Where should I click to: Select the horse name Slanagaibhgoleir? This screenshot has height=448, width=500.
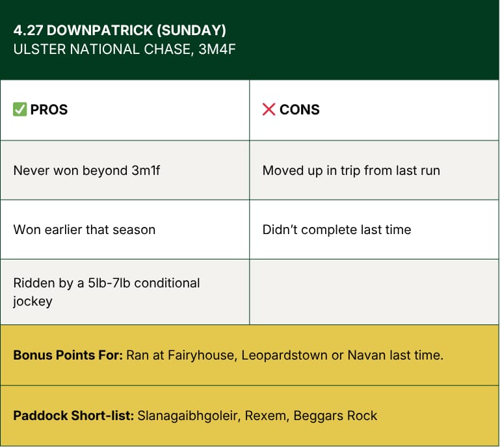point(189,415)
